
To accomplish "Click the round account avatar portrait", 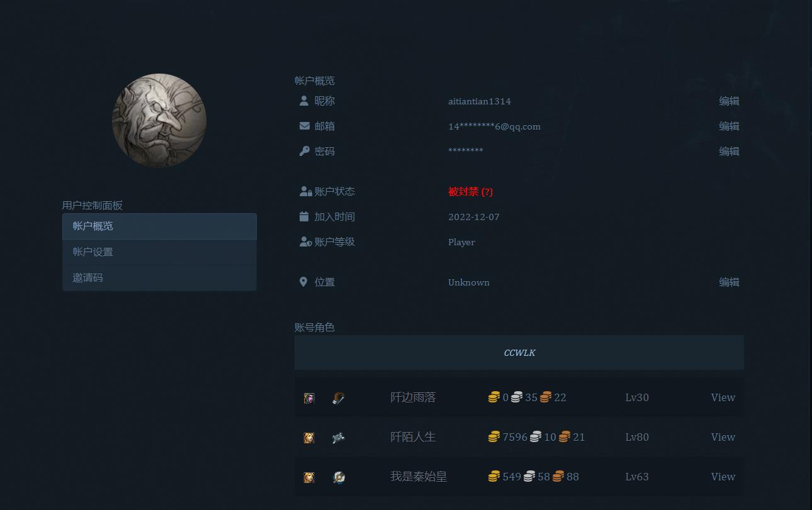I will tap(159, 120).
